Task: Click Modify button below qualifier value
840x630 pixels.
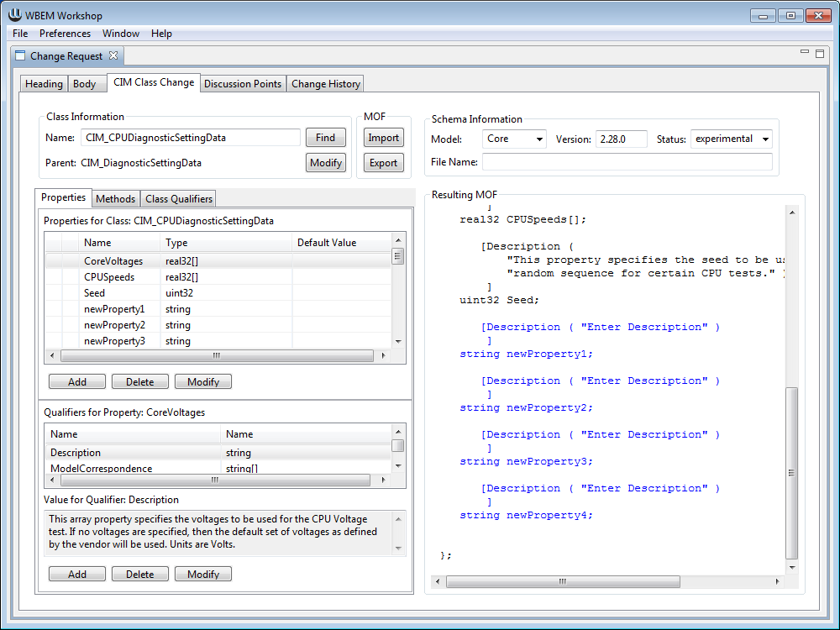Action: coord(203,574)
